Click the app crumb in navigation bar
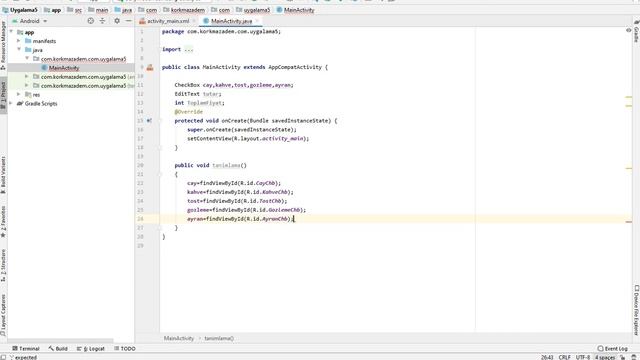 [x=53, y=10]
